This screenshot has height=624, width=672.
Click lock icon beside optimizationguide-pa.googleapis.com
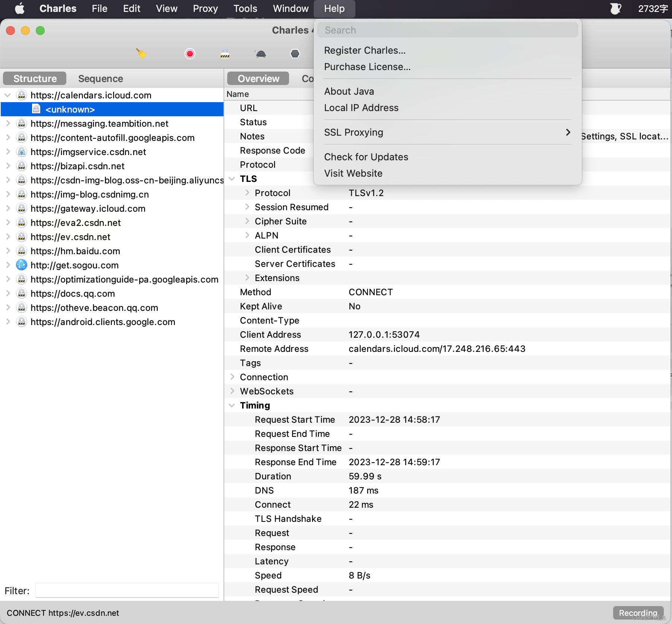[x=22, y=279]
